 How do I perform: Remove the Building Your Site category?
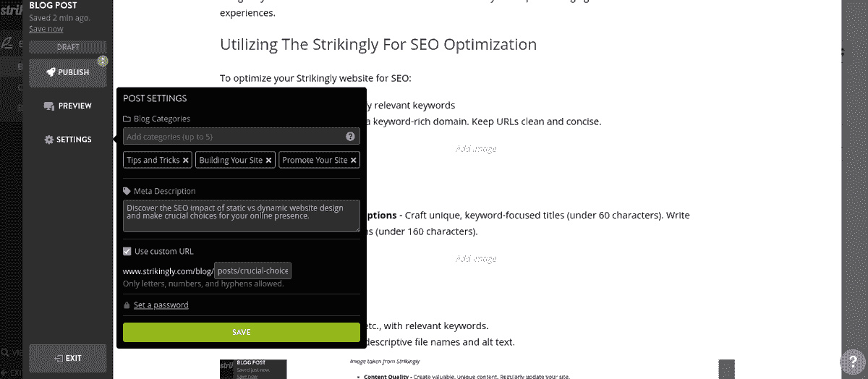point(269,160)
